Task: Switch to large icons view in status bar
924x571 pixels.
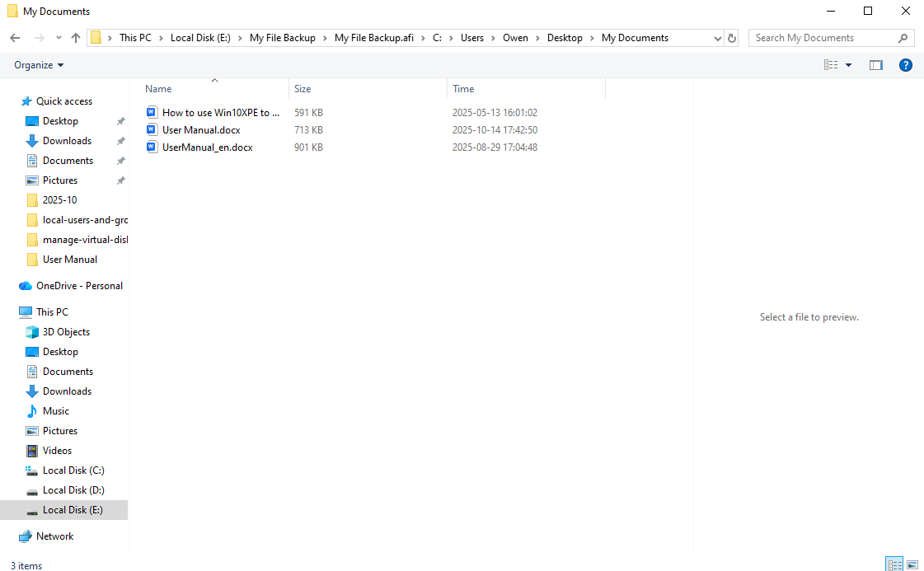Action: [912, 564]
